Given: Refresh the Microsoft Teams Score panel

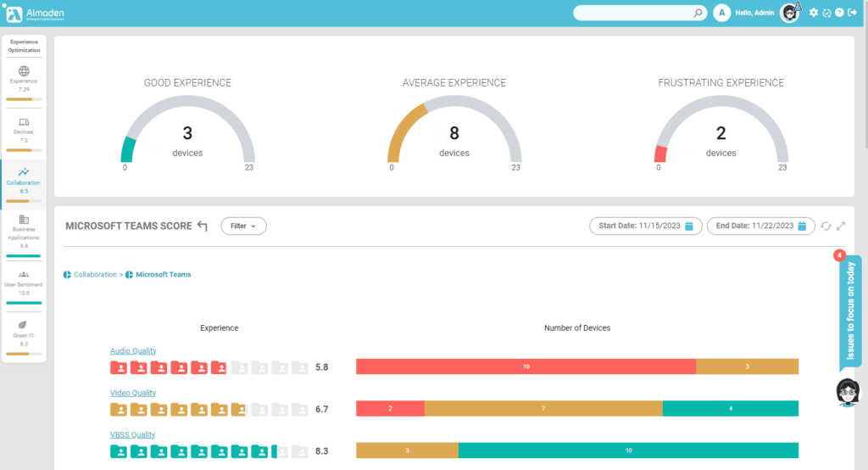Looking at the screenshot, I should pos(826,226).
